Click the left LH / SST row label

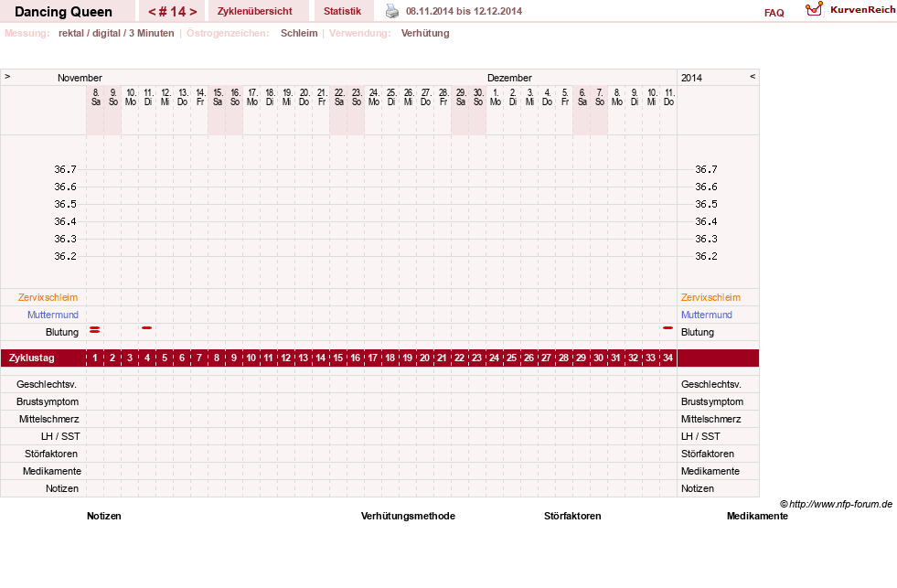(x=60, y=436)
